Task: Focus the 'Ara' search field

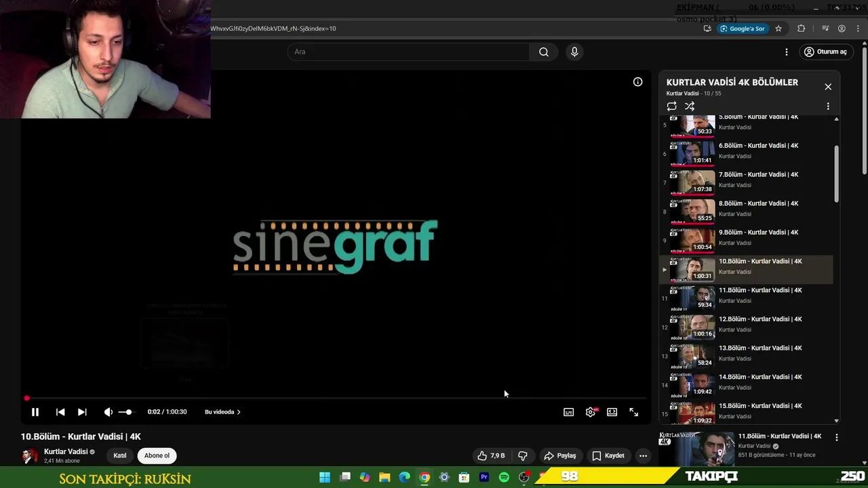Action: pos(408,52)
